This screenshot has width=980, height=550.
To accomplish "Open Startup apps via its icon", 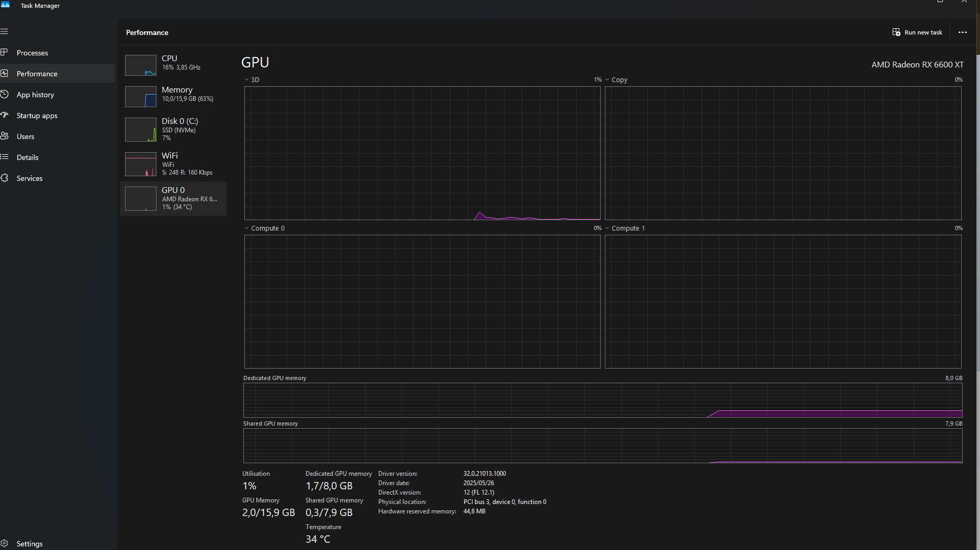I will tap(5, 115).
